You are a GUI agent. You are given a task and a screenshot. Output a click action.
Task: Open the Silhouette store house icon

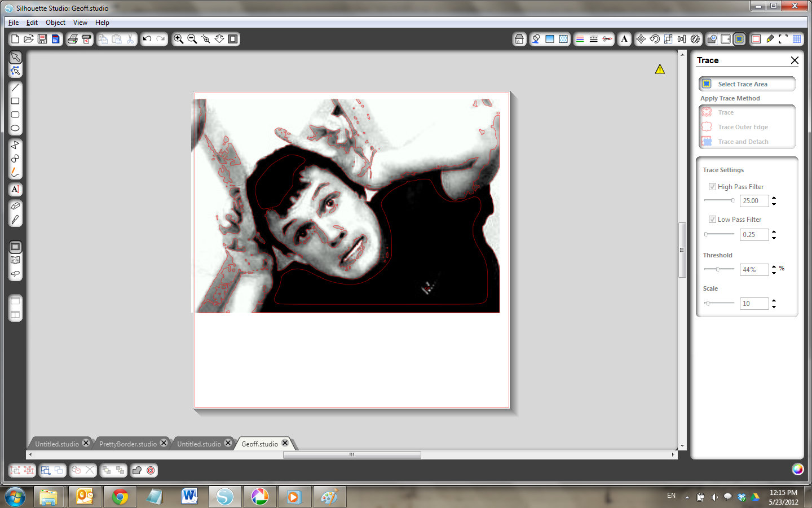tap(519, 39)
